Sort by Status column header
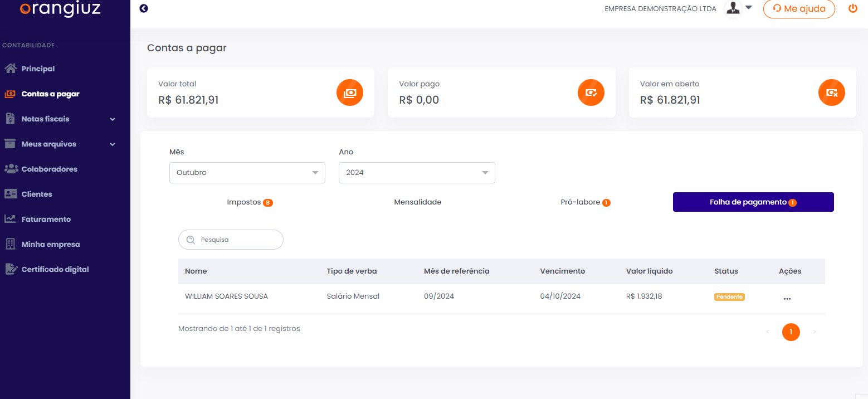Viewport: 868px width, 399px height. tap(726, 271)
